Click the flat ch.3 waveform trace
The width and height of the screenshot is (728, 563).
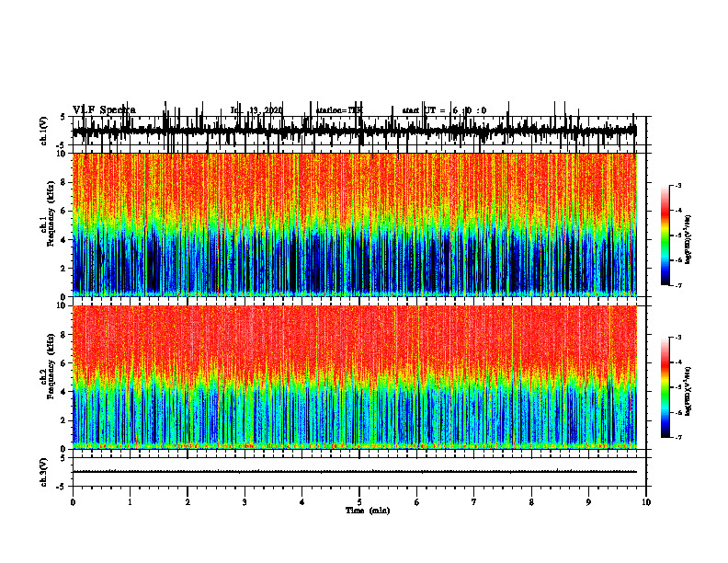pyautogui.click(x=354, y=472)
